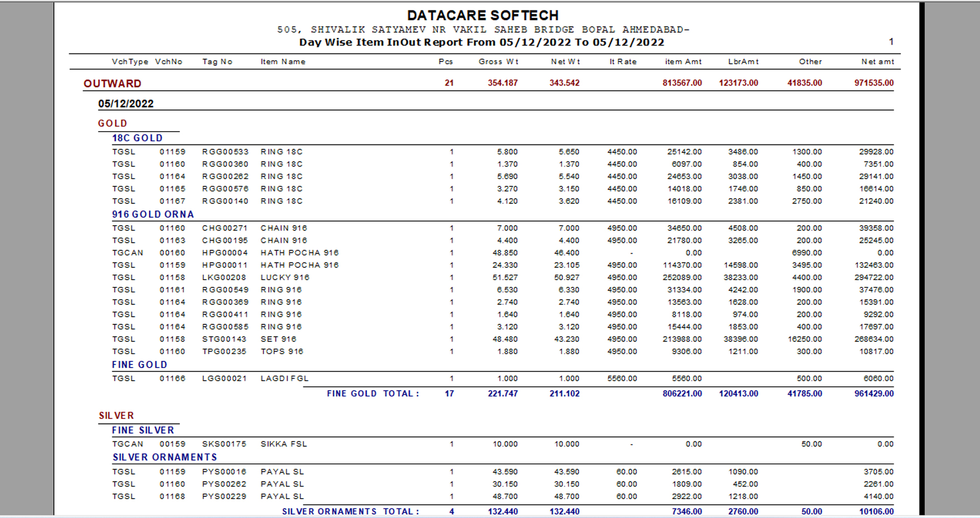This screenshot has width=980, height=518.
Task: Click tag number RGG00360
Action: [x=225, y=164]
